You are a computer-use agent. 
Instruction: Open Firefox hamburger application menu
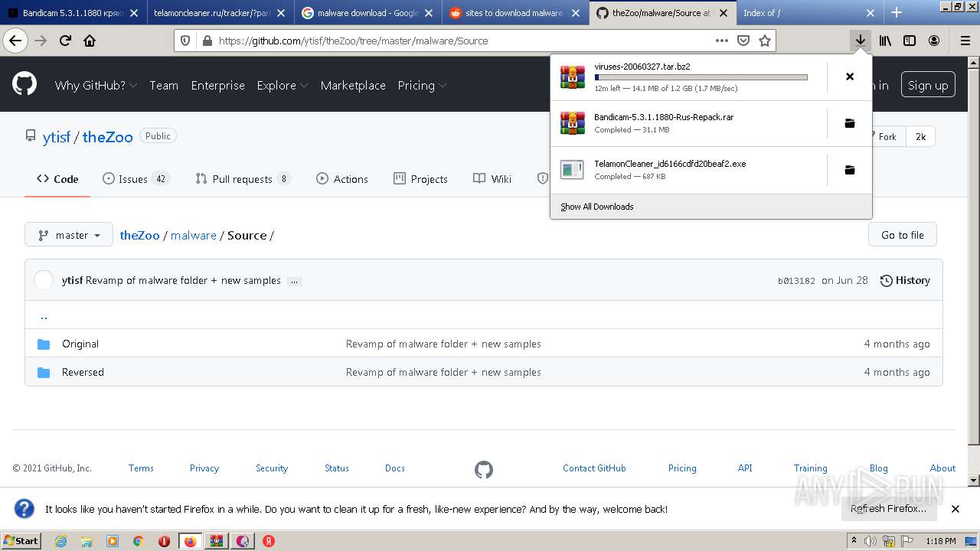(965, 41)
